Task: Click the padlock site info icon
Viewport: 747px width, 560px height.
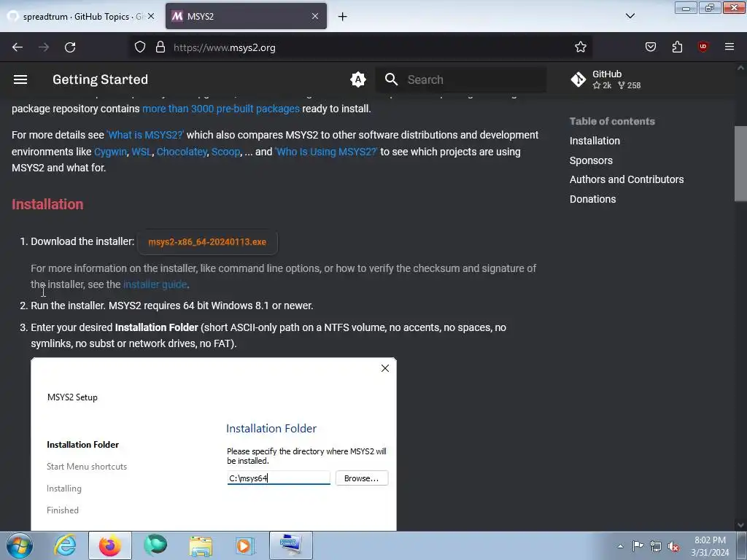Action: pyautogui.click(x=160, y=47)
